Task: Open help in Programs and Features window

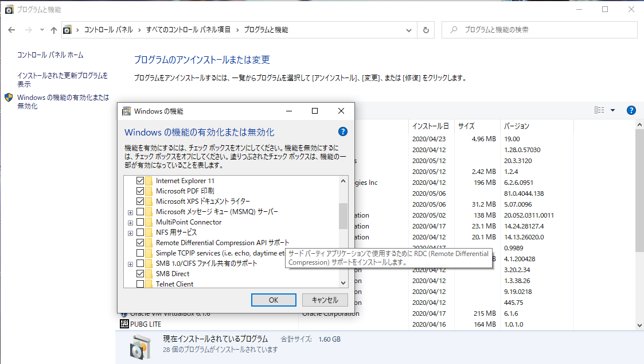Action: click(631, 110)
